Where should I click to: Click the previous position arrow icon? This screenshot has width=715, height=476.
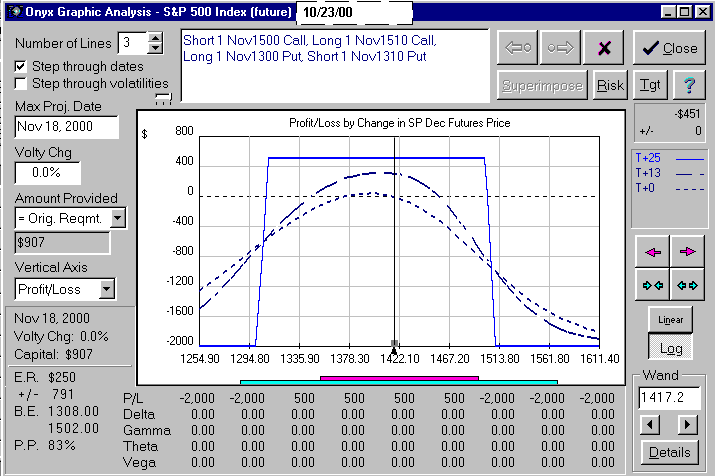pyautogui.click(x=518, y=47)
